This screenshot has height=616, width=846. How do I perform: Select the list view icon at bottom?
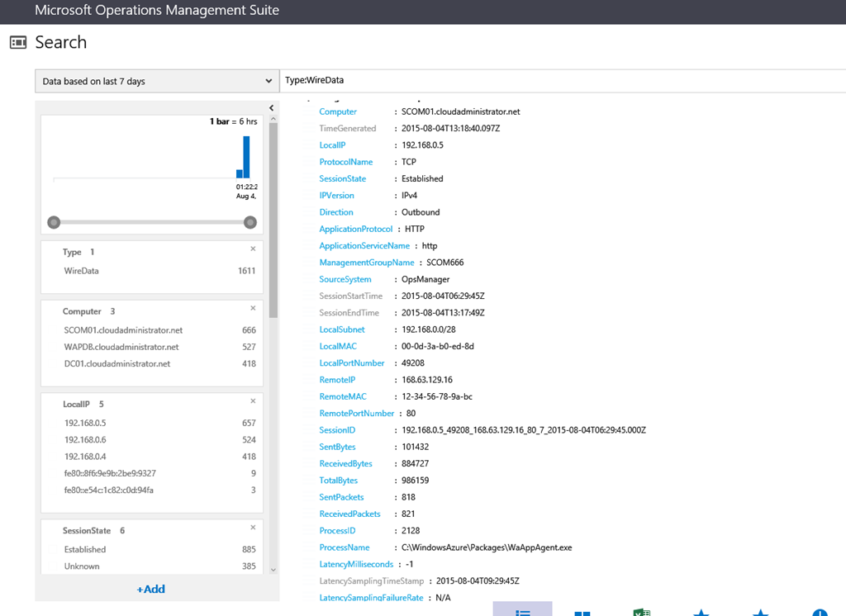point(522,611)
